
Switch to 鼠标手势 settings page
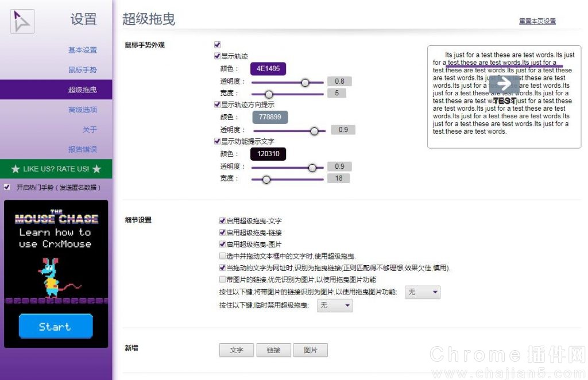82,70
